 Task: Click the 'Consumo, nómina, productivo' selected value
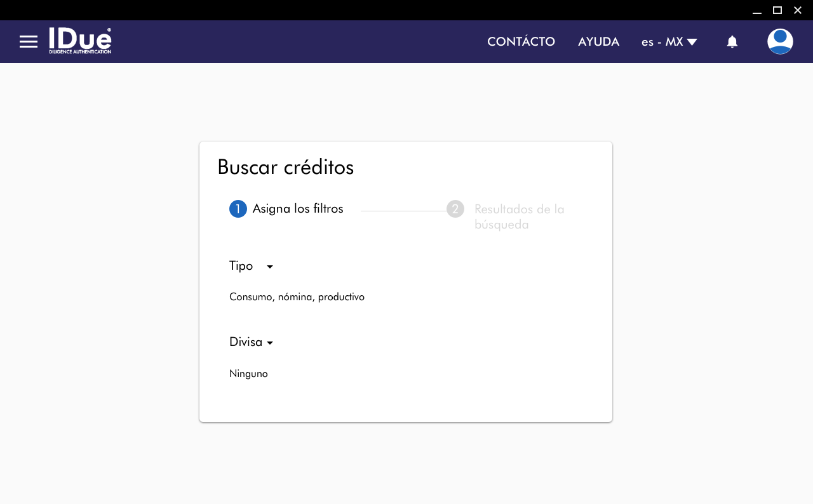tap(297, 297)
